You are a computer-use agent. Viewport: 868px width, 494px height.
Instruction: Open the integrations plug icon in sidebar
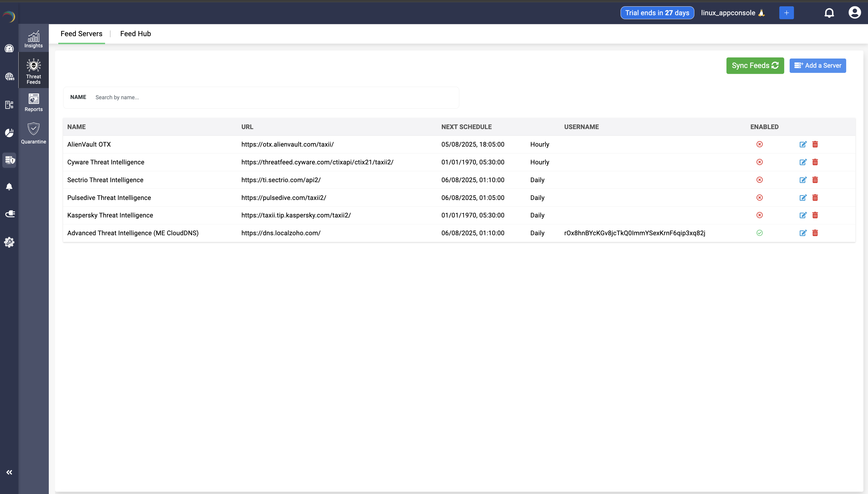(x=9, y=214)
